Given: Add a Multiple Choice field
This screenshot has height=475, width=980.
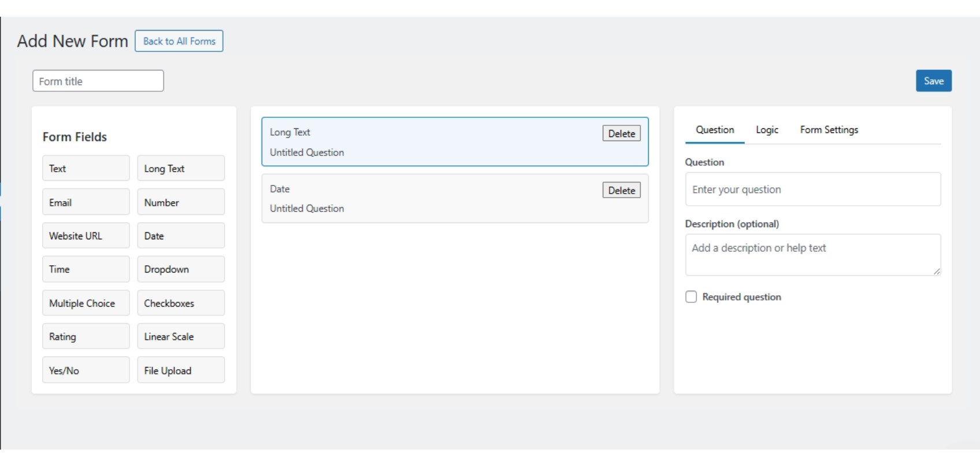Looking at the screenshot, I should [x=86, y=303].
